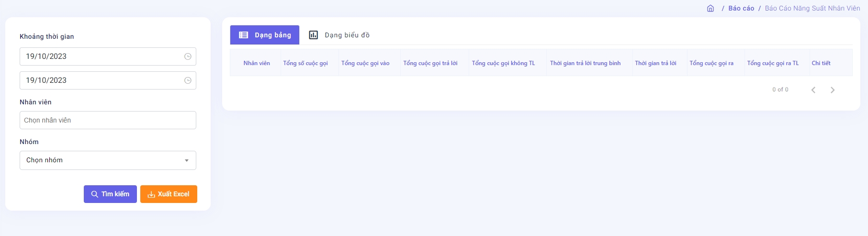This screenshot has height=236, width=868.
Task: Switch to Dạng biểu đồ tab
Action: pos(339,35)
